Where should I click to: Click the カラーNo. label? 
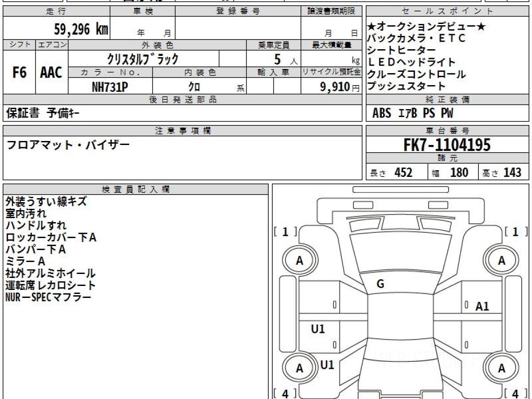[110, 73]
